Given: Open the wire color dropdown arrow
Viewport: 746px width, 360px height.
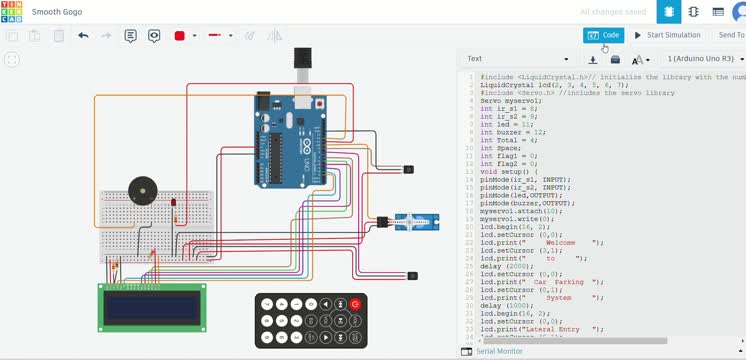Looking at the screenshot, I should (x=195, y=36).
